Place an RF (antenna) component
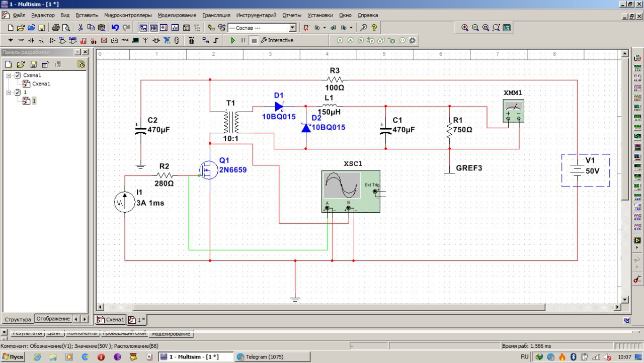The image size is (644, 363). (145, 40)
